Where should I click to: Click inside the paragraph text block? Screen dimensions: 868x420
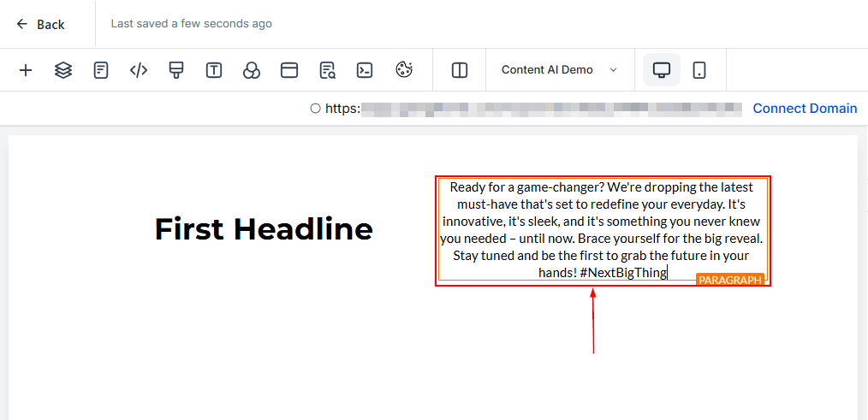(x=601, y=229)
